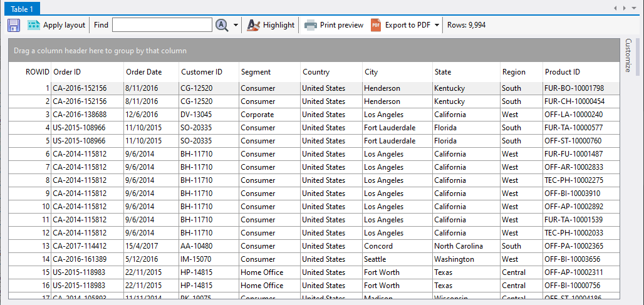This screenshot has width=644, height=305.
Task: Click the Find search magnifier icon
Action: [222, 25]
